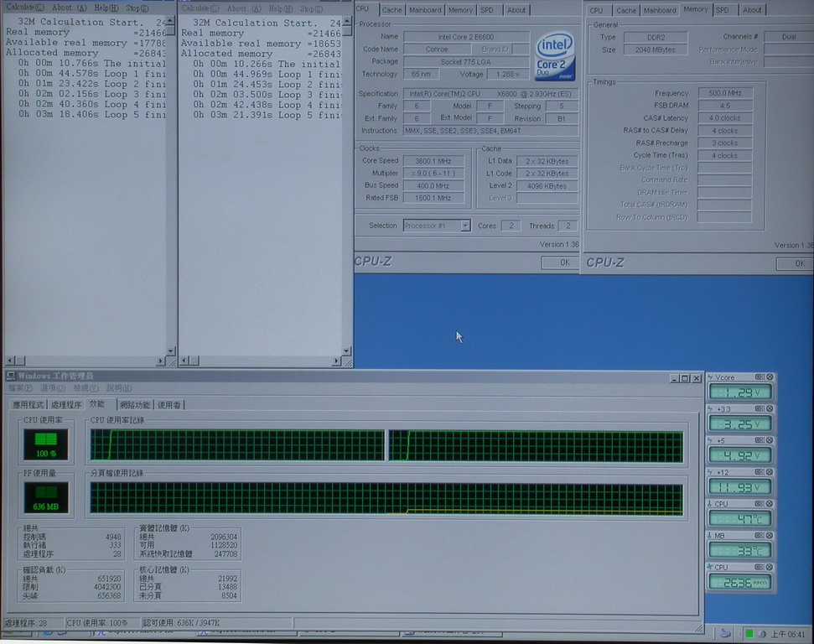Click Stop(S) in right SuperPi window
Image resolution: width=814 pixels, height=644 pixels.
(312, 9)
